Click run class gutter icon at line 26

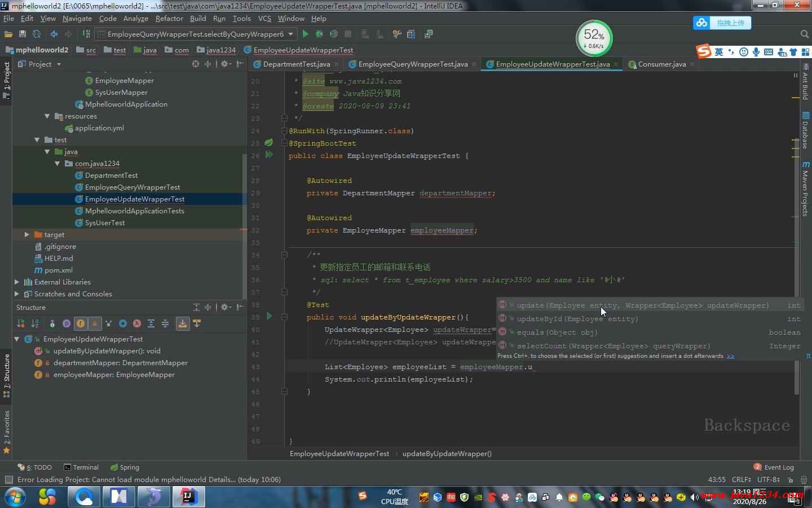[269, 155]
